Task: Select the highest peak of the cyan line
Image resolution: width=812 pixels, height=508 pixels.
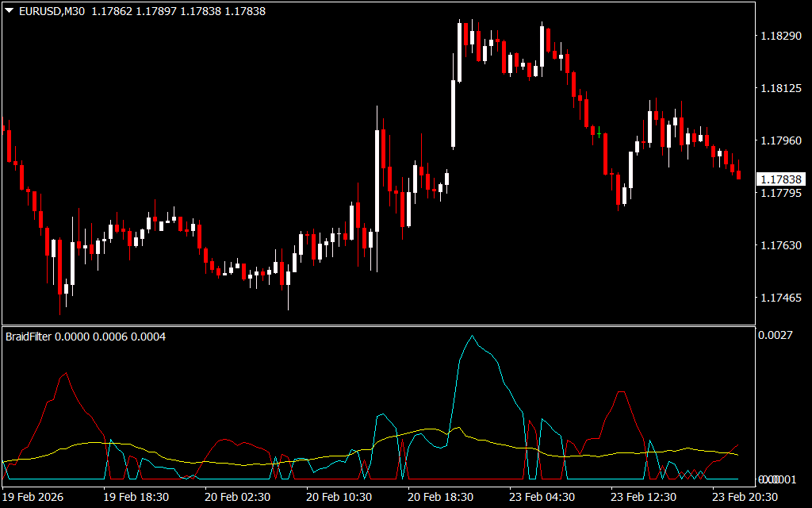Action: tap(473, 336)
